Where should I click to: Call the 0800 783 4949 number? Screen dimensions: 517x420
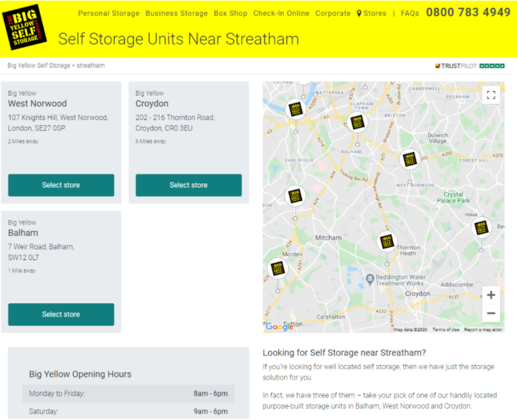[x=468, y=12]
